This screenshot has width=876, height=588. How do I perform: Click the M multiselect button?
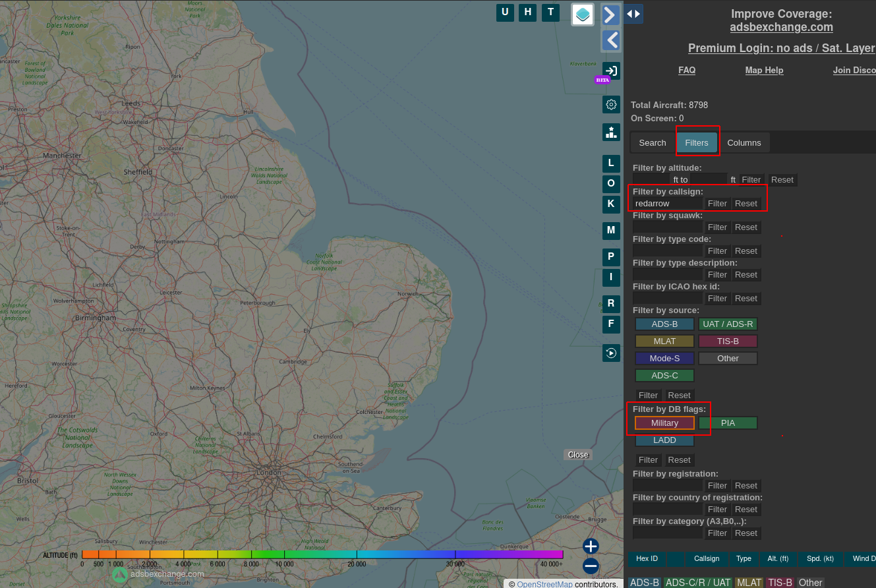(610, 230)
